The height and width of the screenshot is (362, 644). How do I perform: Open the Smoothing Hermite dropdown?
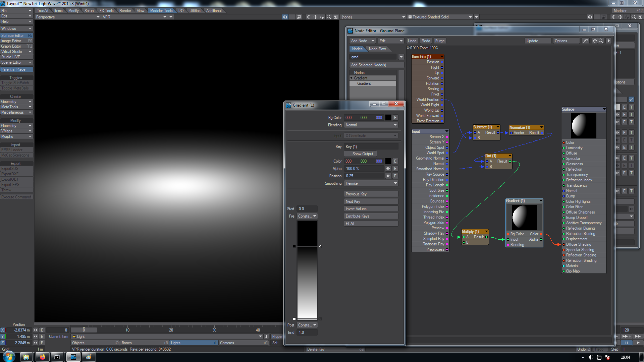click(371, 183)
